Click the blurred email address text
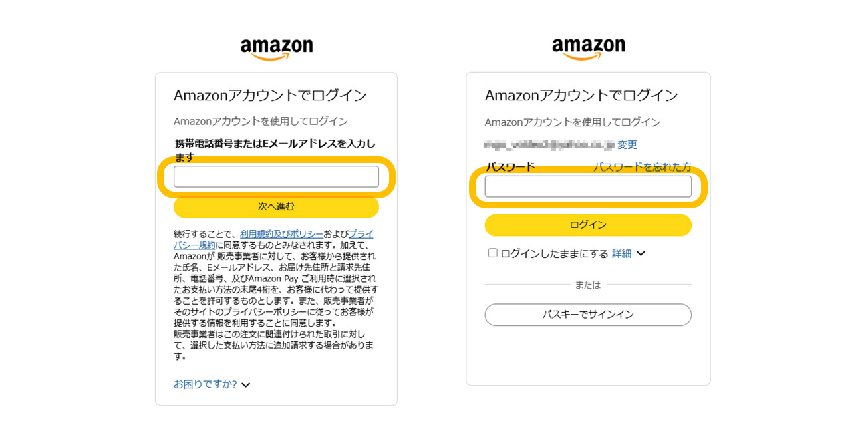 point(549,145)
